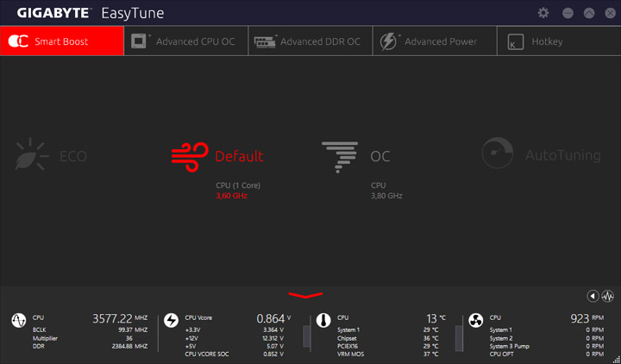
Task: Click the DDR frequency label
Action: pos(39,346)
